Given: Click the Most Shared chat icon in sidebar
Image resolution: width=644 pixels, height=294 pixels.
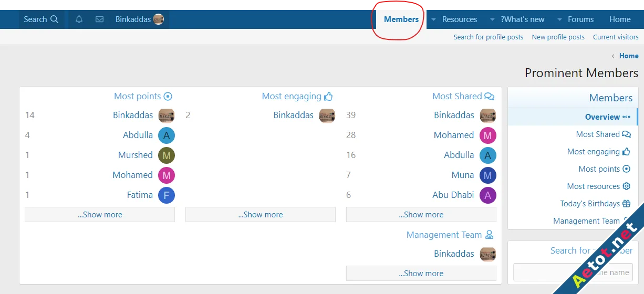Looking at the screenshot, I should (626, 134).
